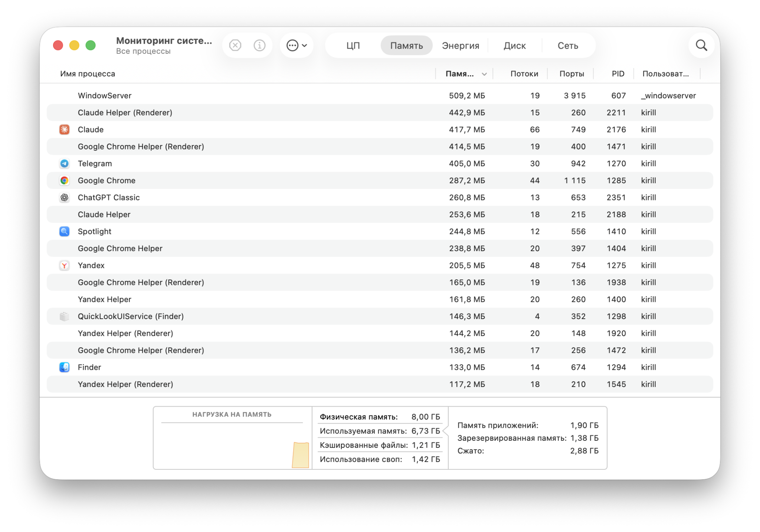760x532 pixels.
Task: Sort by Порты column header
Action: click(x=571, y=74)
